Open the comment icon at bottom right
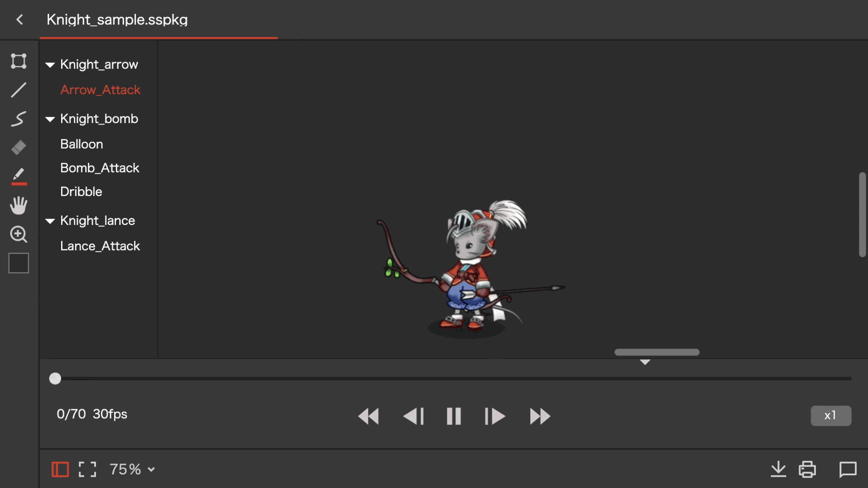This screenshot has height=488, width=868. coord(848,469)
